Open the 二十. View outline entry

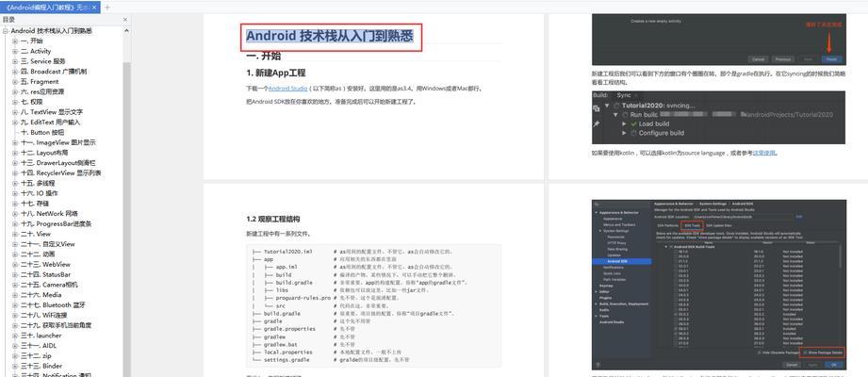[x=36, y=234]
